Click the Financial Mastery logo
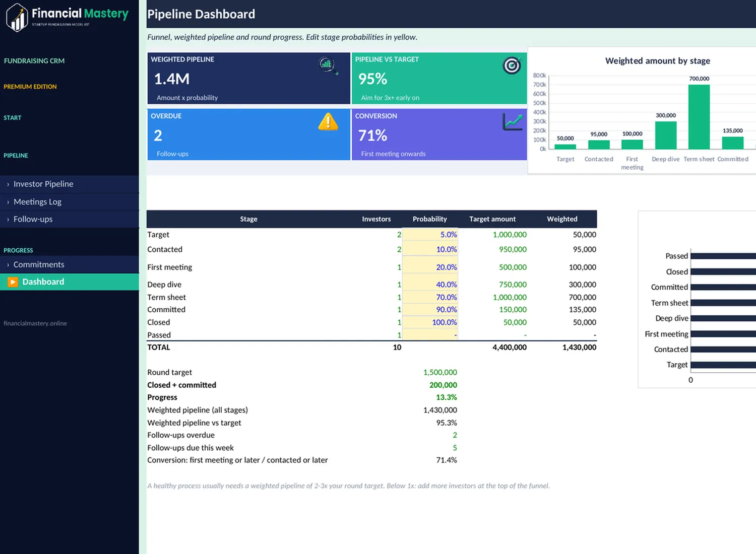 [67, 17]
